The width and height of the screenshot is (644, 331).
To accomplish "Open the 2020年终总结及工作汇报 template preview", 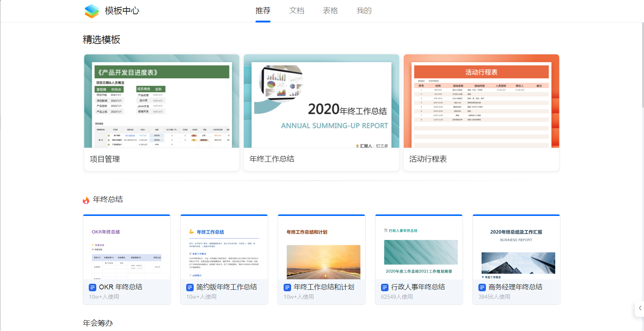I will (x=516, y=248).
